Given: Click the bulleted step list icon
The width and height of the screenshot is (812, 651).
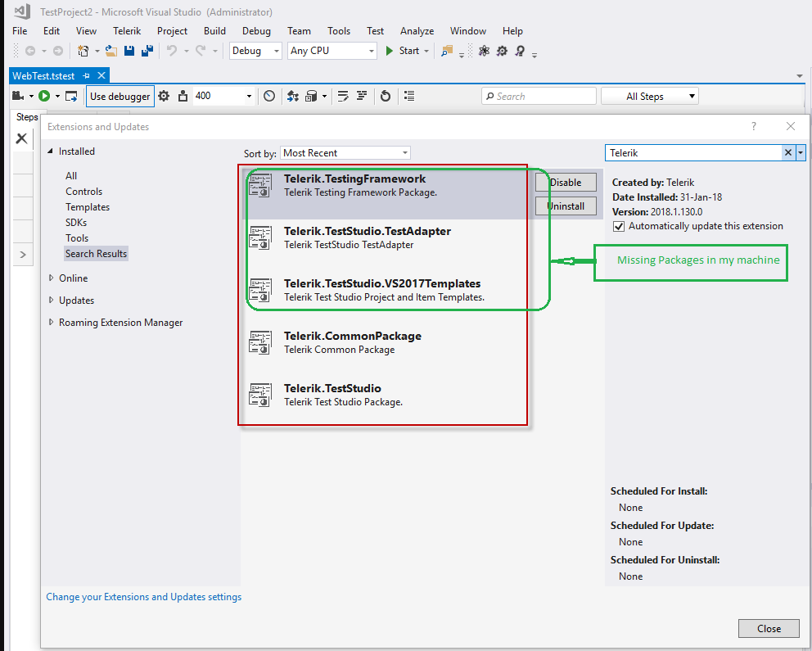Looking at the screenshot, I should click(x=409, y=96).
